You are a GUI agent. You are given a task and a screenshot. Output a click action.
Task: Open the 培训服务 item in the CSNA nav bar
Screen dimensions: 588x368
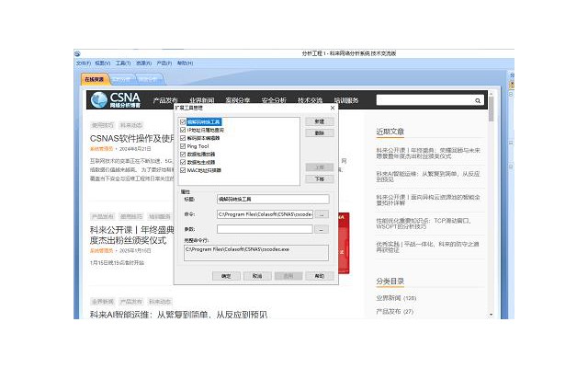click(346, 100)
